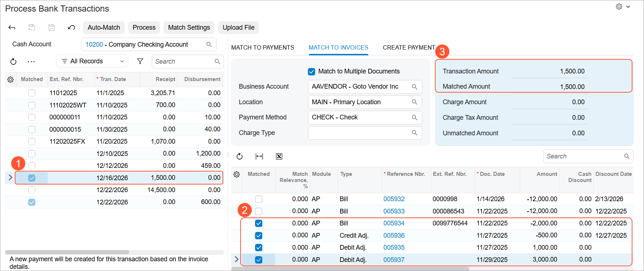This screenshot has width=644, height=271.
Task: Click the filter funnel icon
Action: 140,62
